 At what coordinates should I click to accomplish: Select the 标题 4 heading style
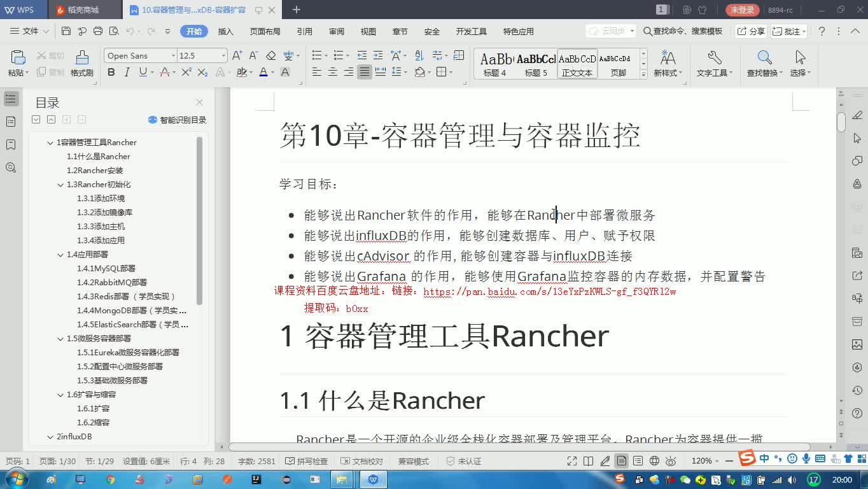point(495,64)
